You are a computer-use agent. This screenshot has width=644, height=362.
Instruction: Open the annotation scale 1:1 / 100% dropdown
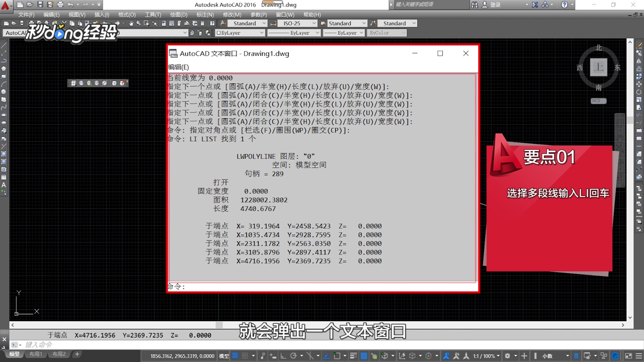(487, 355)
